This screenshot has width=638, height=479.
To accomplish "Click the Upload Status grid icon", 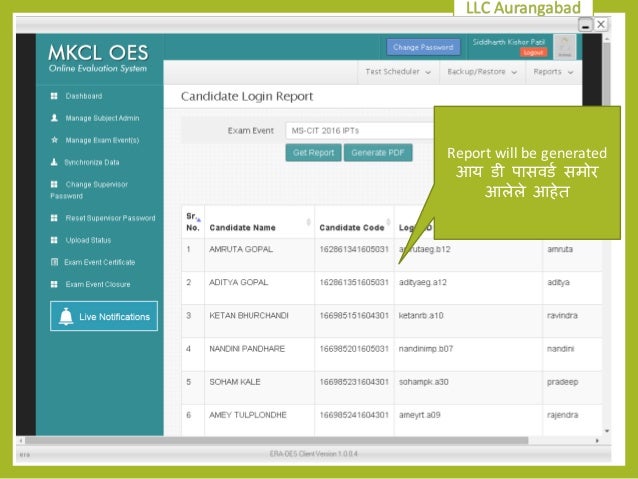I will point(54,240).
